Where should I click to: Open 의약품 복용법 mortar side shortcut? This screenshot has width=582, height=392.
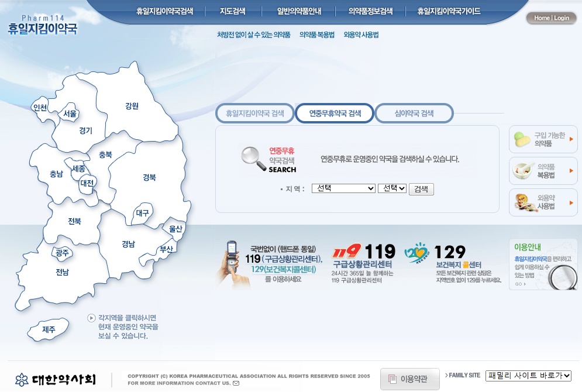pos(543,171)
